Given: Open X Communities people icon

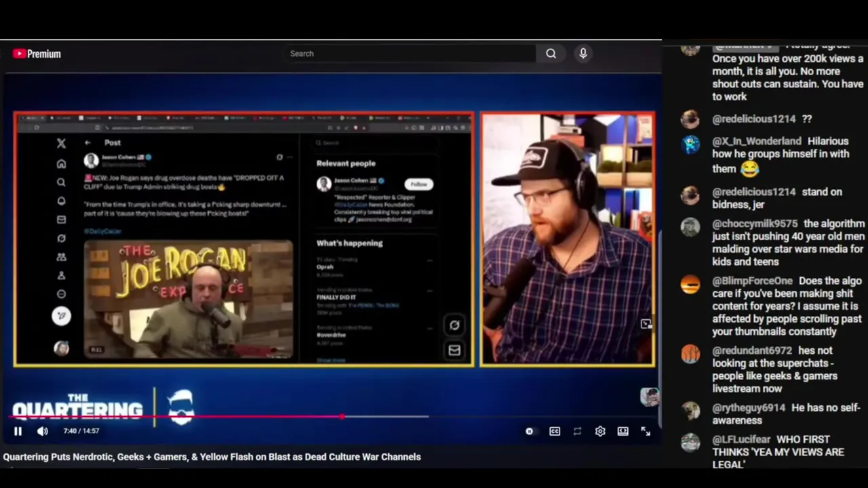Looking at the screenshot, I should (x=61, y=257).
